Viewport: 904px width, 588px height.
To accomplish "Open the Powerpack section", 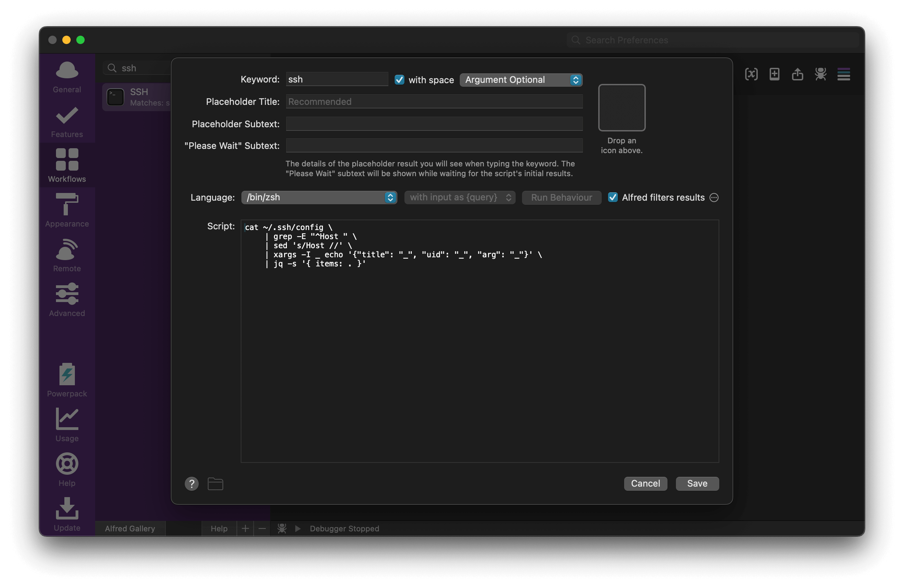I will pyautogui.click(x=67, y=380).
